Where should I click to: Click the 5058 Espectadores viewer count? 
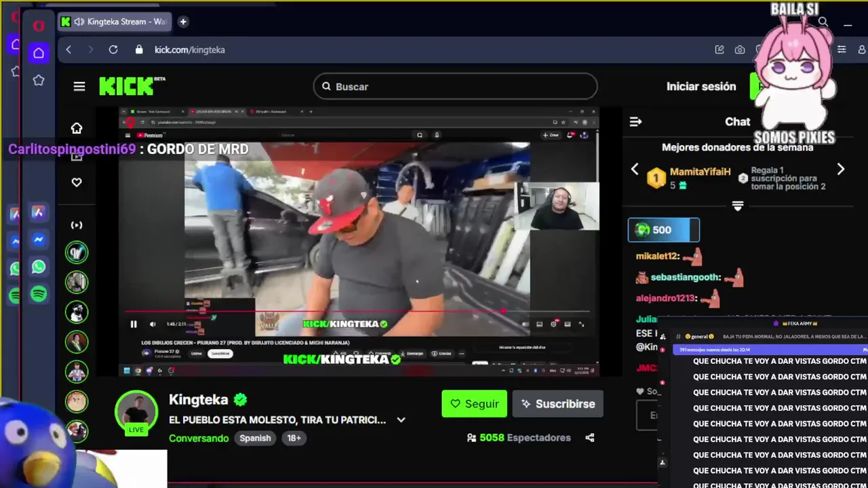(x=519, y=438)
